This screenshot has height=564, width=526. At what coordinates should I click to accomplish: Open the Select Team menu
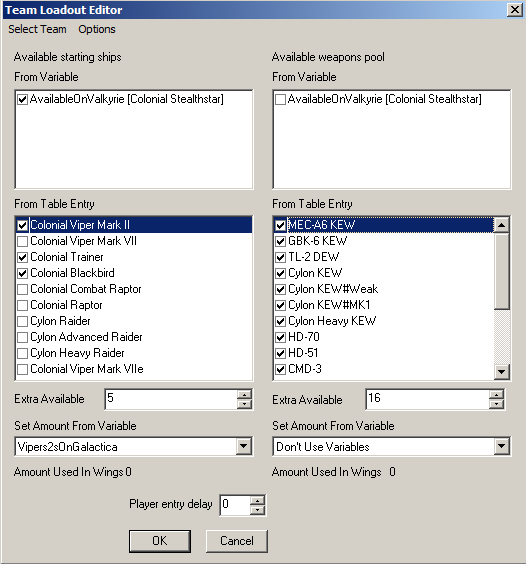[37, 29]
